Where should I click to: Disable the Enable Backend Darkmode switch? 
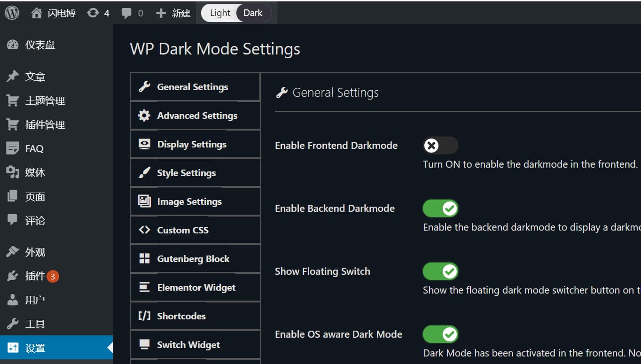(x=440, y=209)
